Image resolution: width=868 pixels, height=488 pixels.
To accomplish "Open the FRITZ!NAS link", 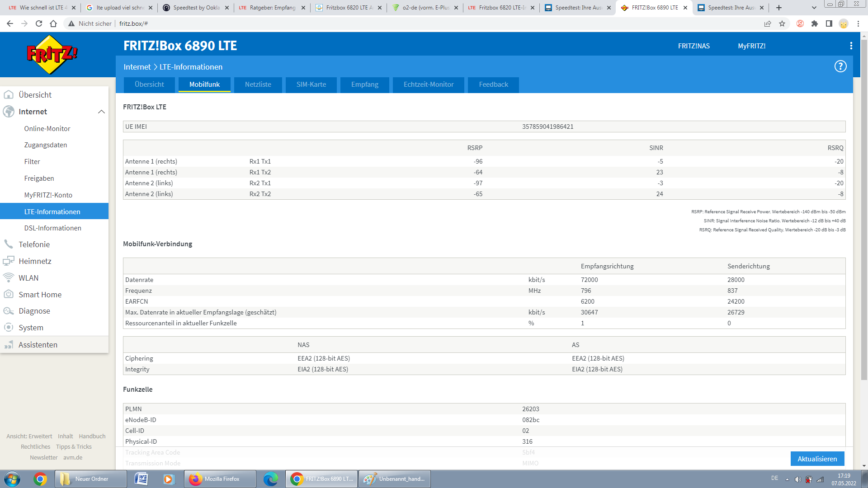I will click(694, 46).
